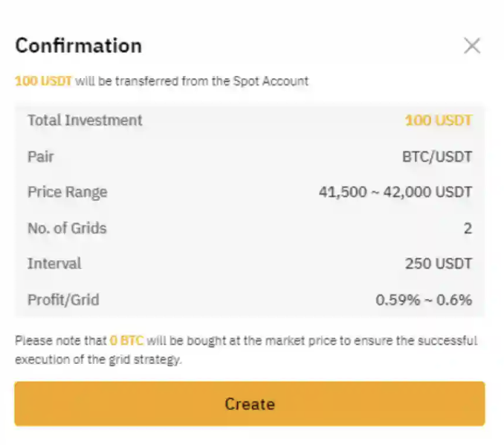Click the Total Investment 100 USDT value
The height and width of the screenshot is (445, 504).
438,121
